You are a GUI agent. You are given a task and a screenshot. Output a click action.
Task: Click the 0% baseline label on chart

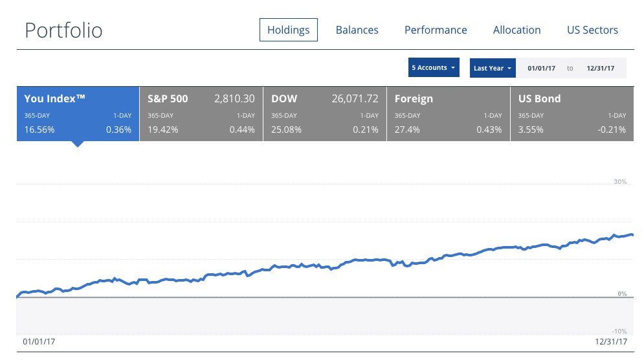pos(621,294)
